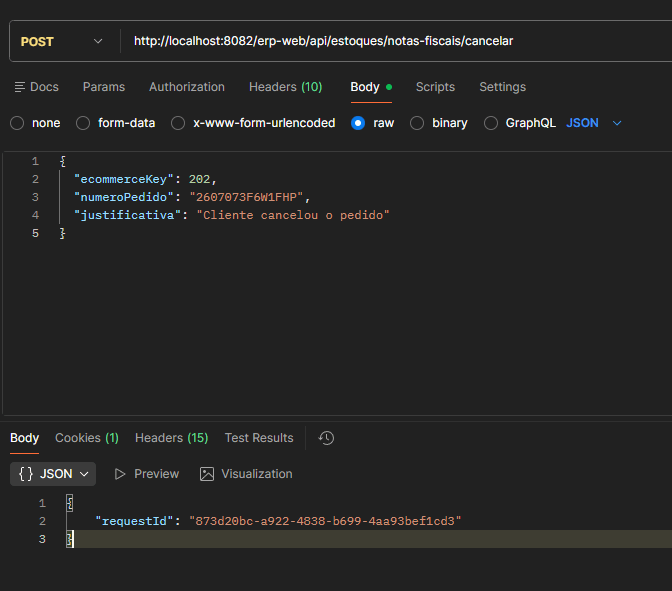
Task: Open the response JSON format dropdown
Action: 53,474
